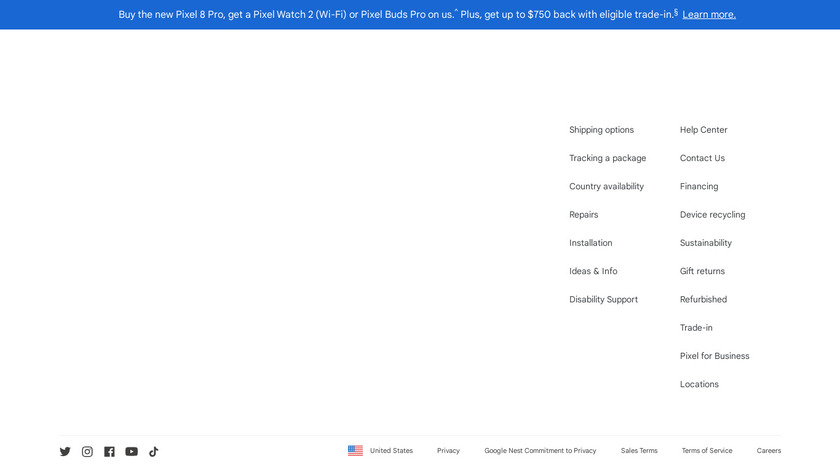The width and height of the screenshot is (840, 472).
Task: Select Contact Us link
Action: [x=702, y=158]
